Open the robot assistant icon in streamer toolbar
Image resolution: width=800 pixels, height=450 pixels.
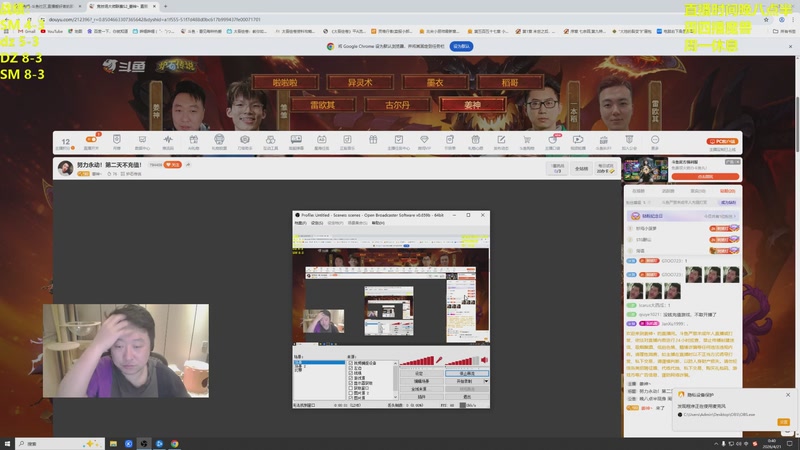pyautogui.click(x=219, y=139)
